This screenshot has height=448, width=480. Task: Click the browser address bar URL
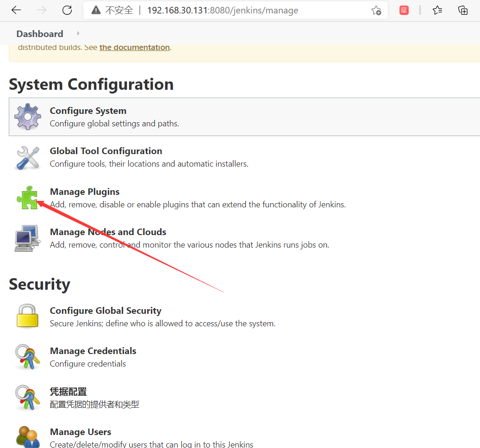tap(223, 10)
